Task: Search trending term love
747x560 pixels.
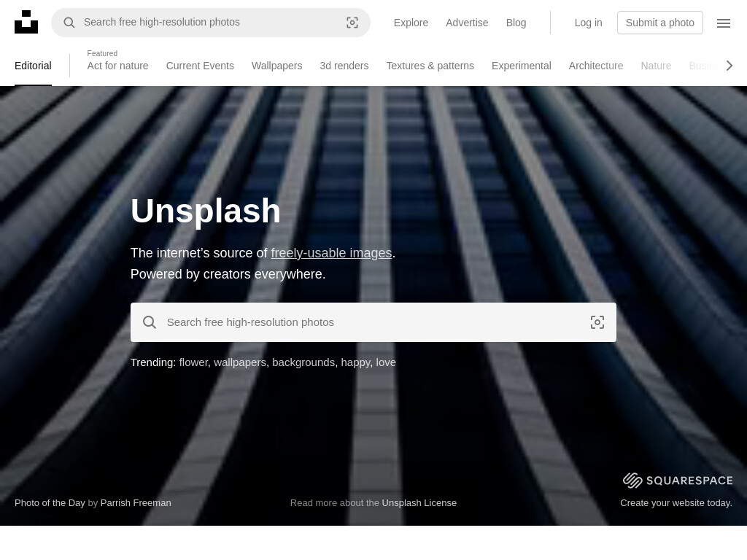Action: pos(386,362)
